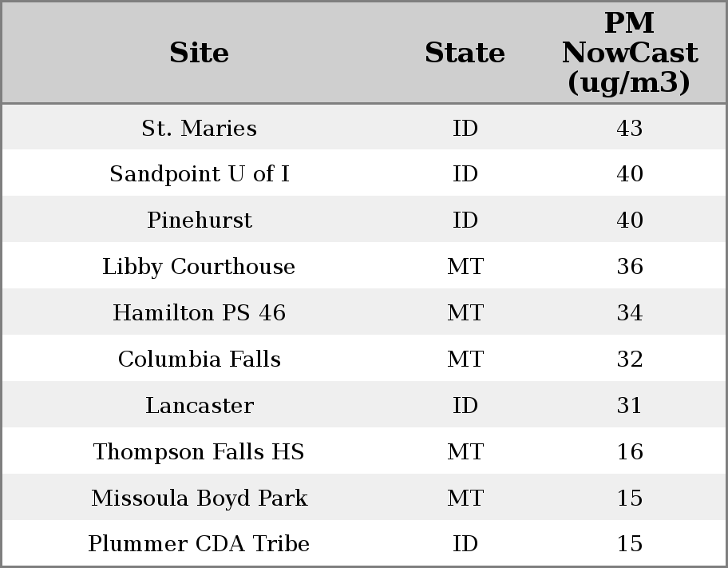Click the PM NowCast column header
728x568 pixels.
point(629,53)
